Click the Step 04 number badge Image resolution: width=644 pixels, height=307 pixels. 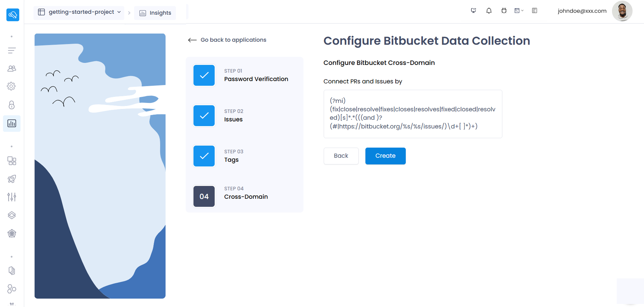(204, 196)
